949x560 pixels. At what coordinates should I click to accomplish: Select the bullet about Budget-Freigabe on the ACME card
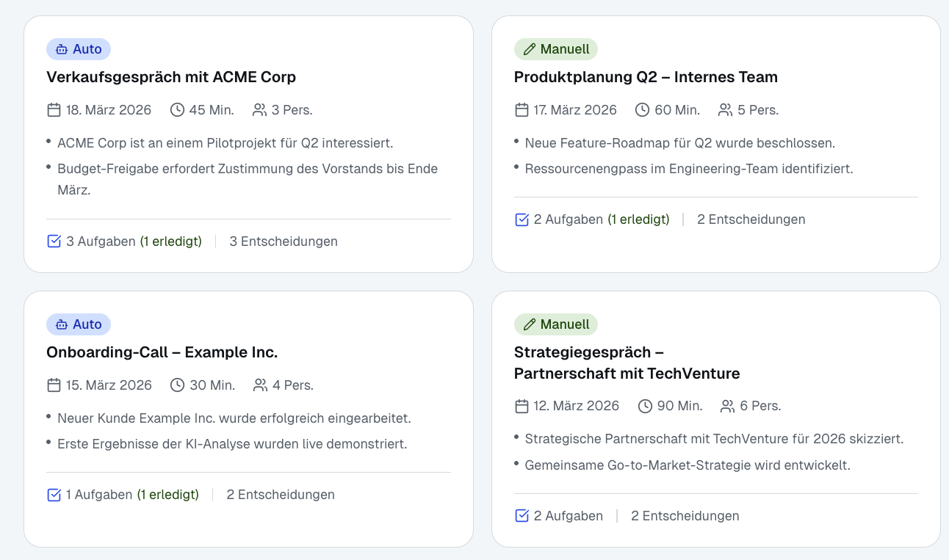click(x=248, y=178)
